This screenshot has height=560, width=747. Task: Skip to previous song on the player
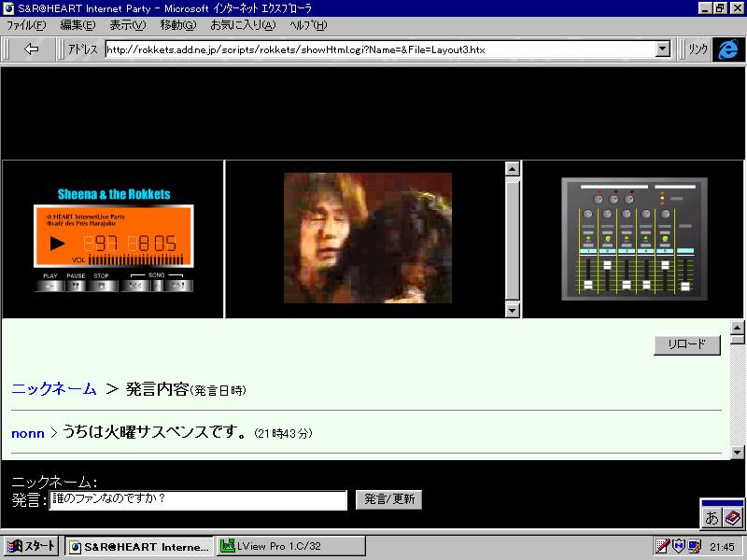135,286
